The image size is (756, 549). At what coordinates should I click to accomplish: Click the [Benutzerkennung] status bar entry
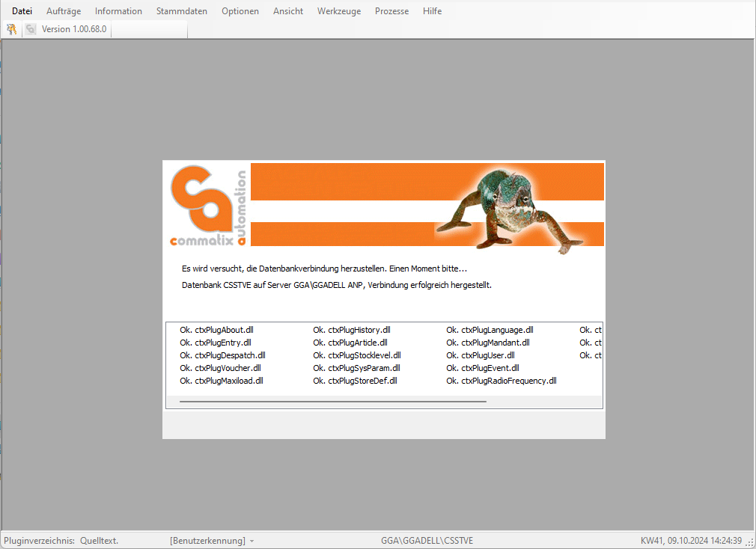point(208,541)
